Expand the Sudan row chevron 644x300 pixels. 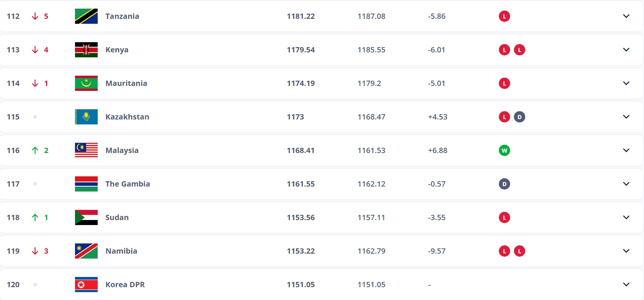(626, 217)
